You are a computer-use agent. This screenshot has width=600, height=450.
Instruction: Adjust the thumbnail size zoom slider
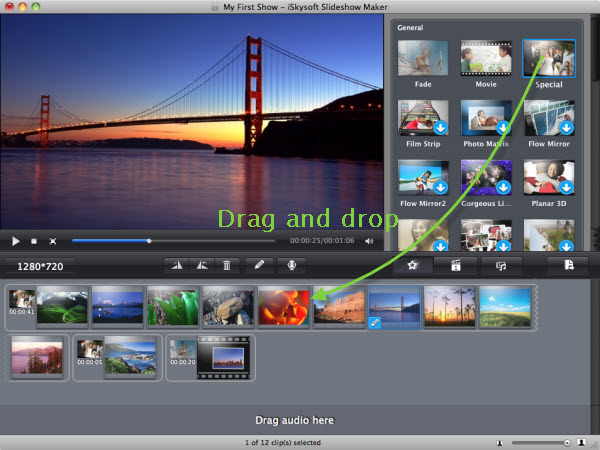pos(540,442)
